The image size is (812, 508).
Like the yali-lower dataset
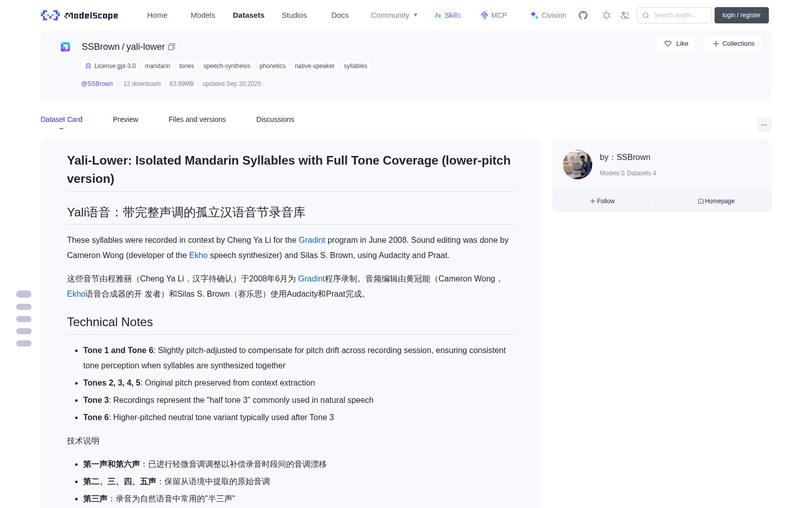[675, 44]
